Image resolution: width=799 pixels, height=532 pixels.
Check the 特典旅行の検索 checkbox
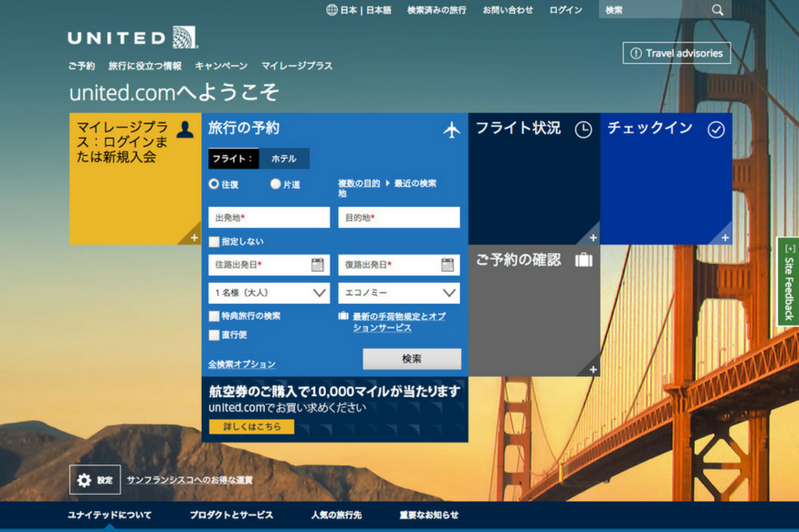tap(215, 316)
